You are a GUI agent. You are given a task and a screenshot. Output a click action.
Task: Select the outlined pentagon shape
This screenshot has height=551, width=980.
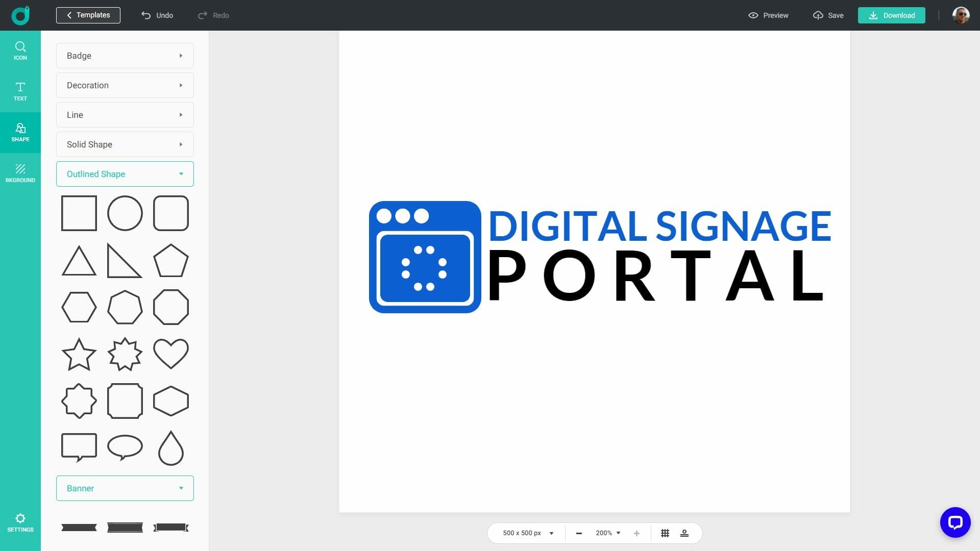click(170, 261)
